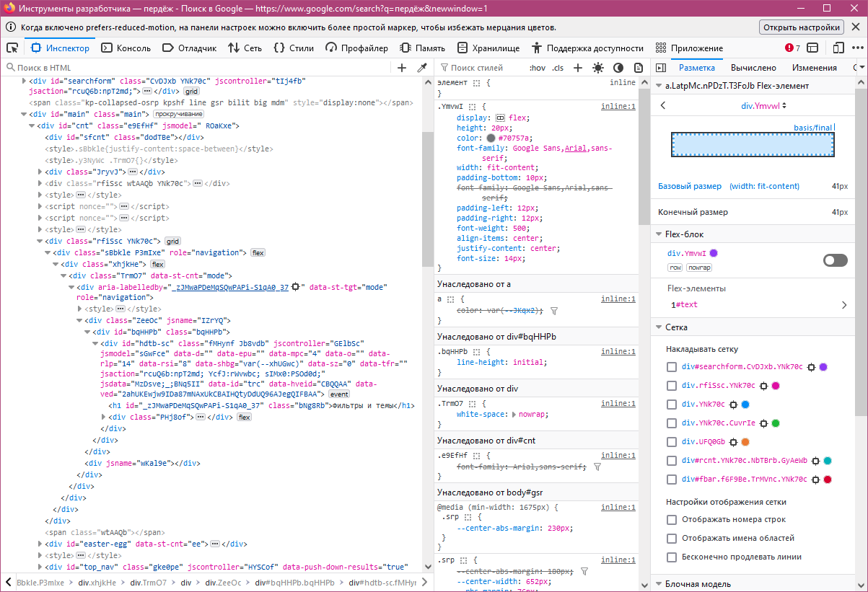
Task: Click filter funnel next to color: var(--JKqx2)
Action: coord(554,310)
